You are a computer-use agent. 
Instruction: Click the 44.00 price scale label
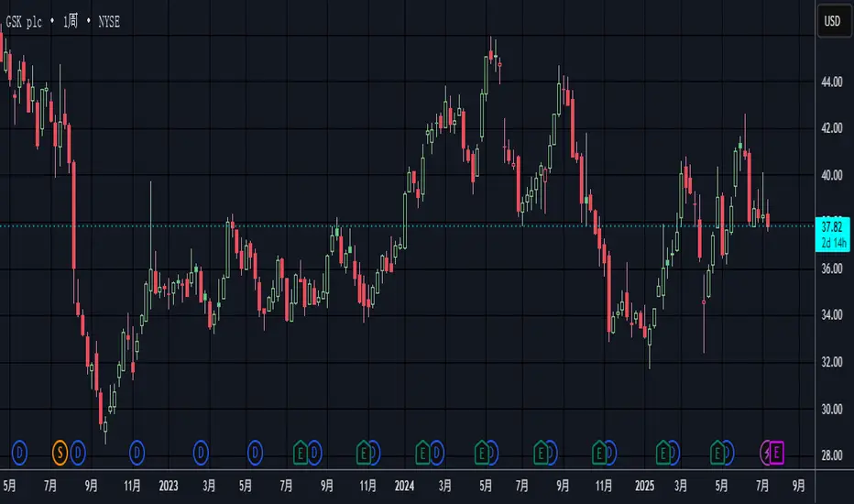pyautogui.click(x=830, y=82)
